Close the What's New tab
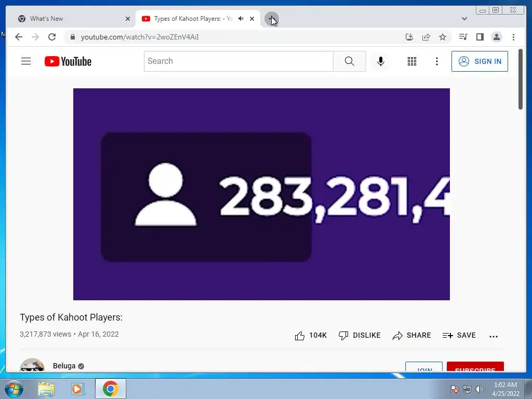This screenshot has width=532, height=399. (128, 19)
